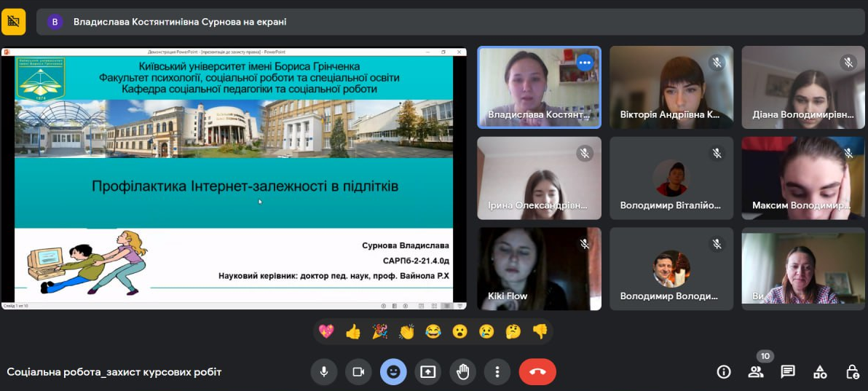Open options on Владислава's video tile
Viewport: 868px width, 391px height.
585,63
